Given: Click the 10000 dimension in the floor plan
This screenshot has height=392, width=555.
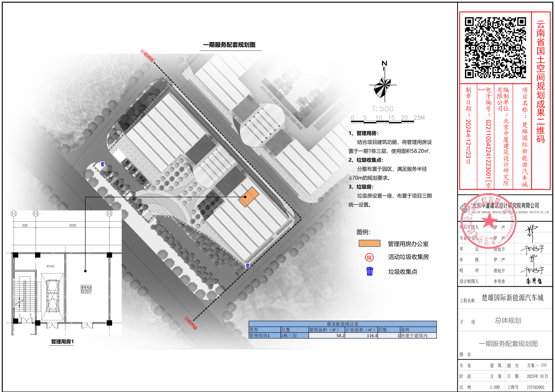Looking at the screenshot, I should pyautogui.click(x=72, y=225).
